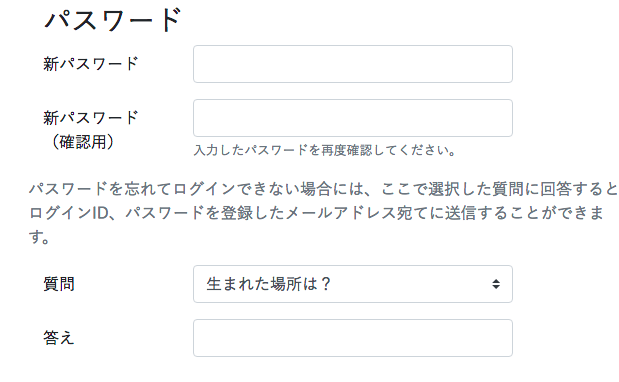The width and height of the screenshot is (619, 382).
Task: Open the 質問 dropdown showing 生まれた場所は？
Action: (x=353, y=284)
